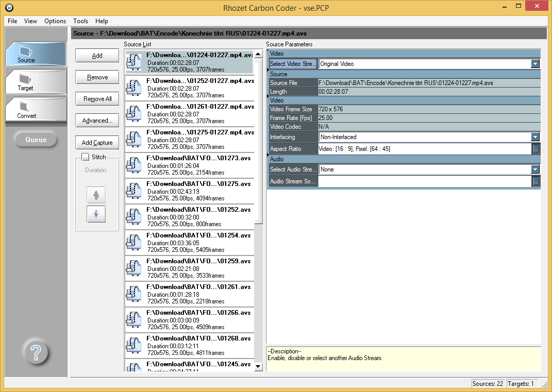Screen dimensions: 552x392
Task: Move source up with arrow button
Action: click(96, 195)
